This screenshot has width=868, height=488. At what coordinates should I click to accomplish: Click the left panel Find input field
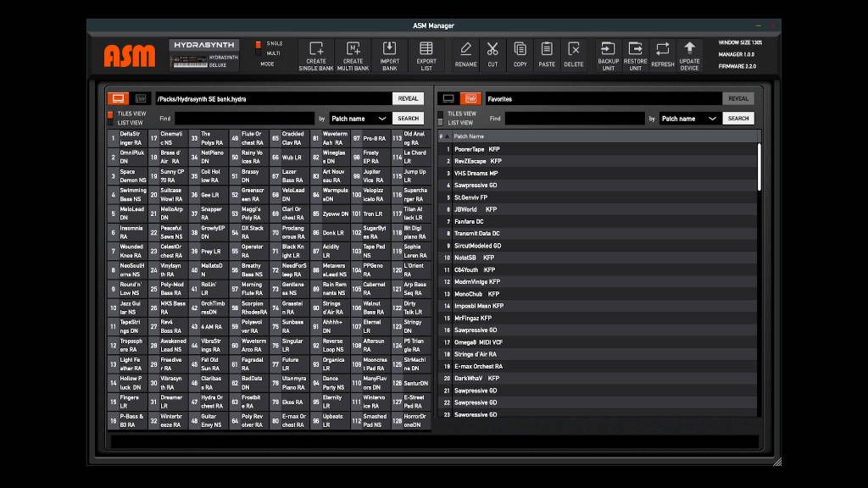pyautogui.click(x=244, y=119)
